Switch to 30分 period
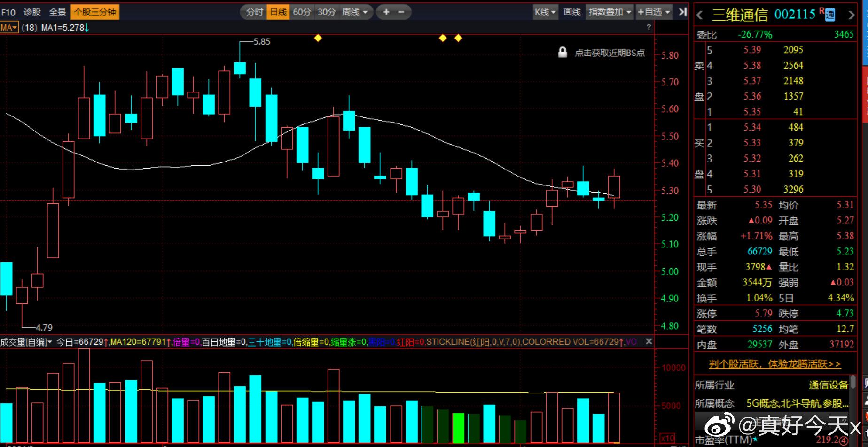Image resolution: width=868 pixels, height=447 pixels. click(x=327, y=12)
